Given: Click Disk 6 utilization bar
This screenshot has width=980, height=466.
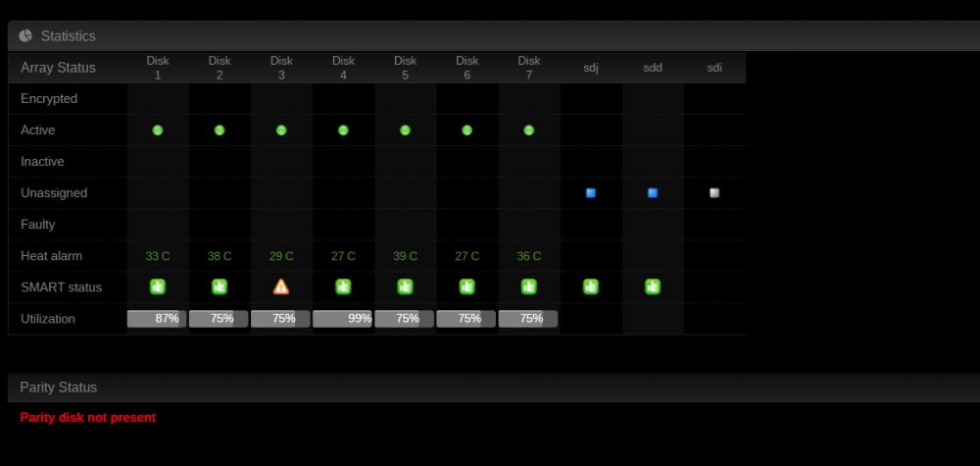Looking at the screenshot, I should pos(466,319).
